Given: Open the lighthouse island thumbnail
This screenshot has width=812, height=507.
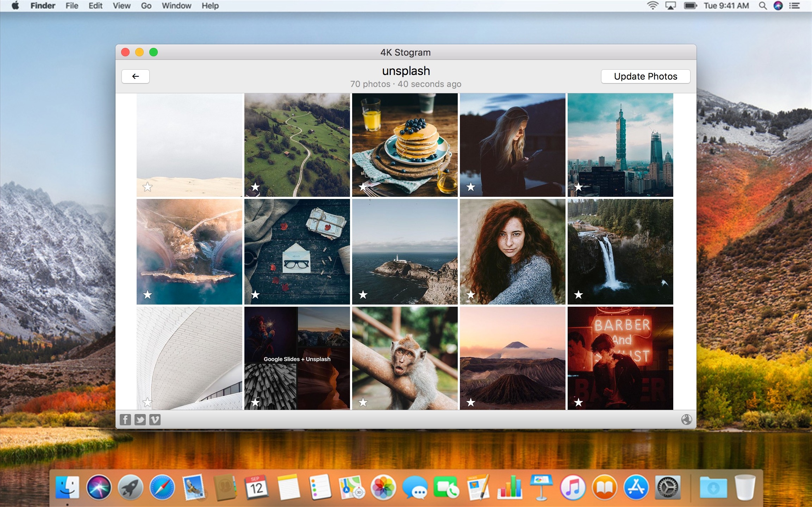Looking at the screenshot, I should 405,252.
